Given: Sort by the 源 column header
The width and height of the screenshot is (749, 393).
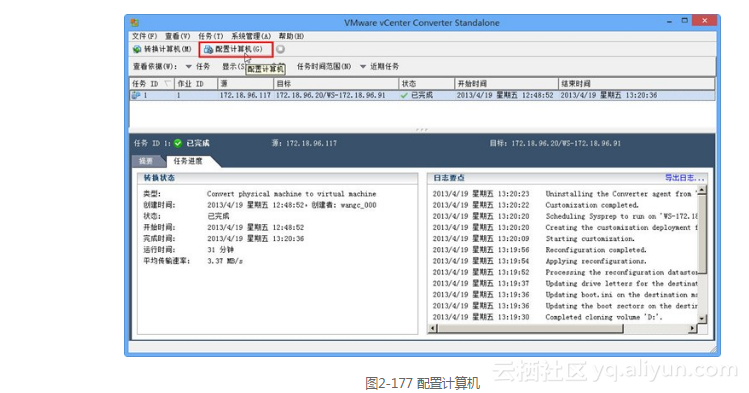Looking at the screenshot, I should click(246, 84).
